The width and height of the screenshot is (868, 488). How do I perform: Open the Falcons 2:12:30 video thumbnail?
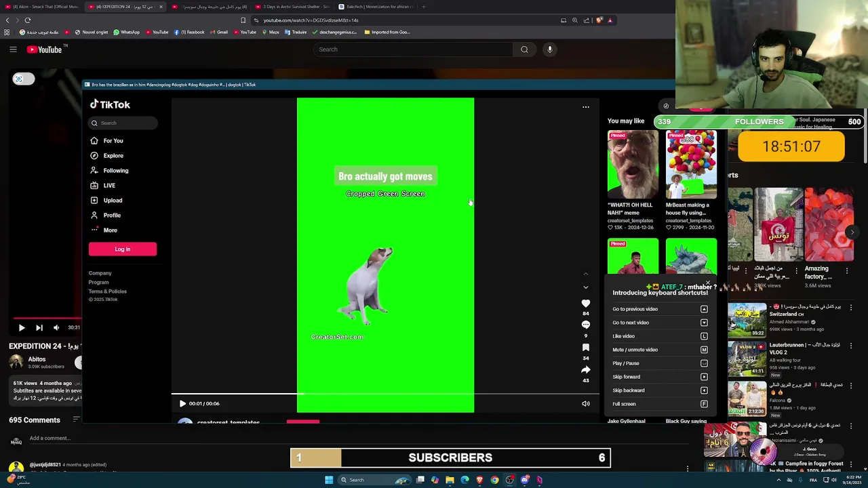coord(747,399)
